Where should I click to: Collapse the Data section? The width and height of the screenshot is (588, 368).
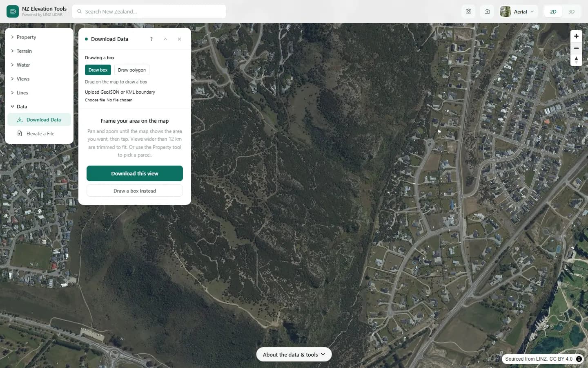(x=39, y=107)
